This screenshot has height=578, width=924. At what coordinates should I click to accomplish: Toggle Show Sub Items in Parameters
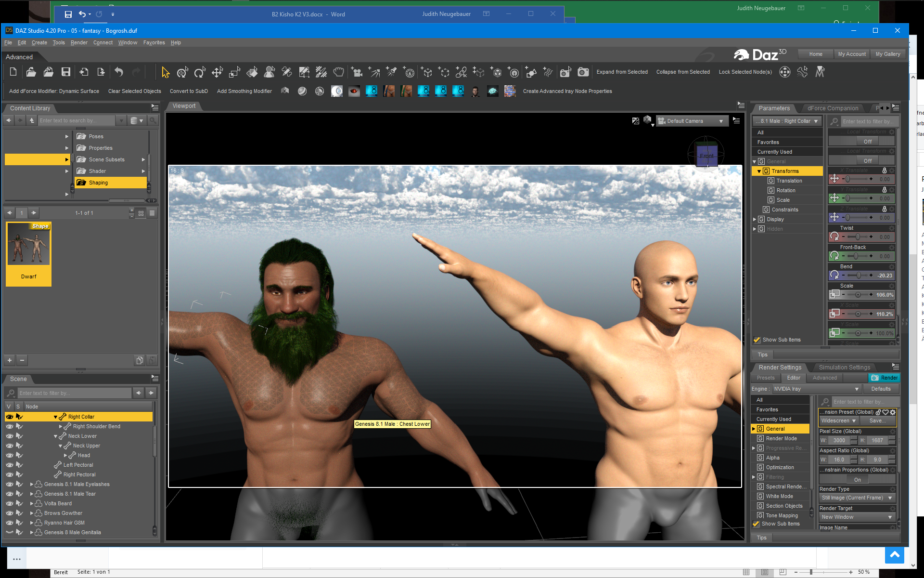[x=757, y=340]
